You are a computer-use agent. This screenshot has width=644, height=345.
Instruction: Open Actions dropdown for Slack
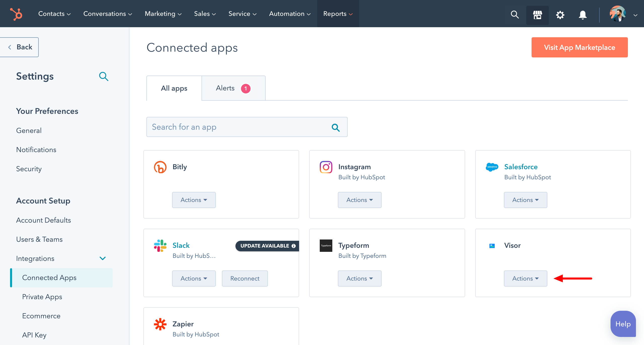[194, 279]
